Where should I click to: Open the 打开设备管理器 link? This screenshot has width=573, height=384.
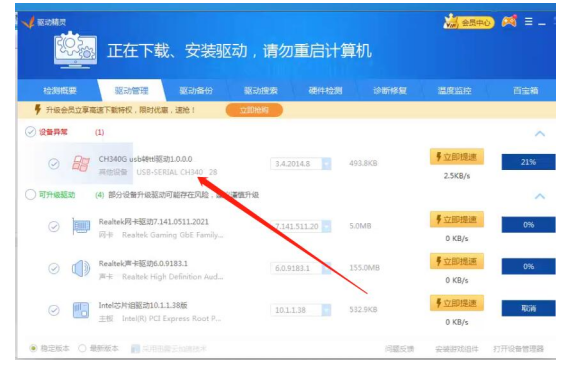point(519,349)
